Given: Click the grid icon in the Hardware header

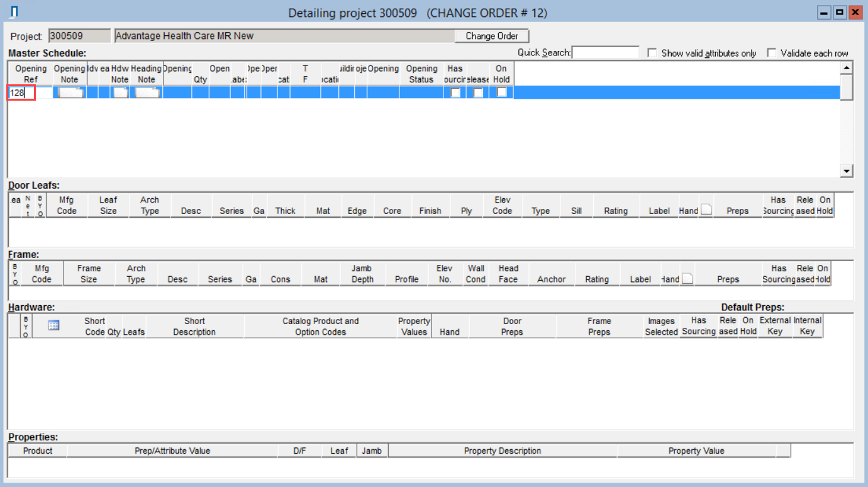Looking at the screenshot, I should tap(53, 326).
